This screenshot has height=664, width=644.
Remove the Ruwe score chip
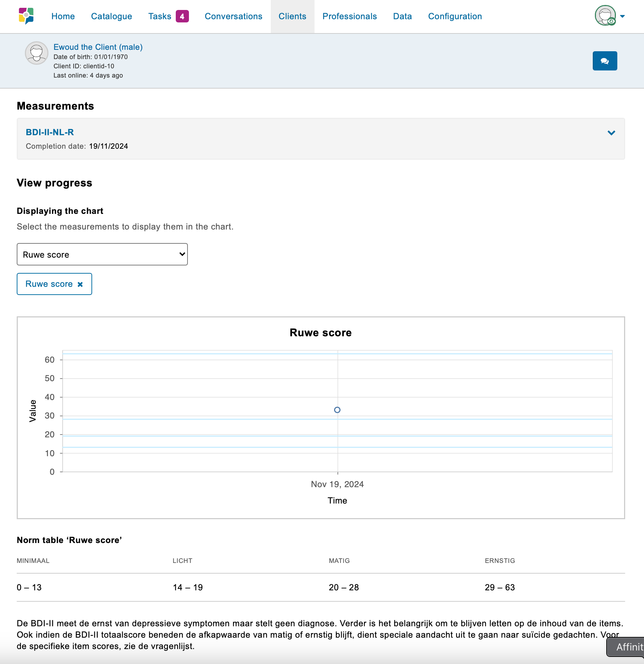pos(80,284)
